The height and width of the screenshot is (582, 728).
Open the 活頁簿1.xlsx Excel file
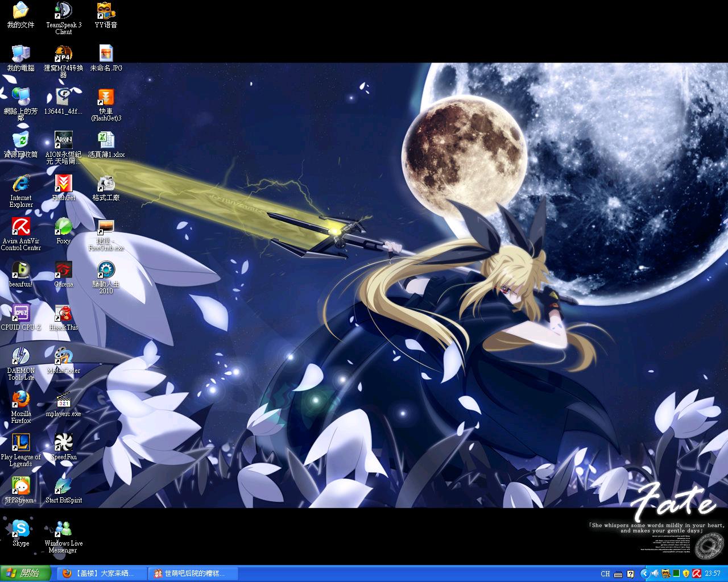pyautogui.click(x=106, y=141)
